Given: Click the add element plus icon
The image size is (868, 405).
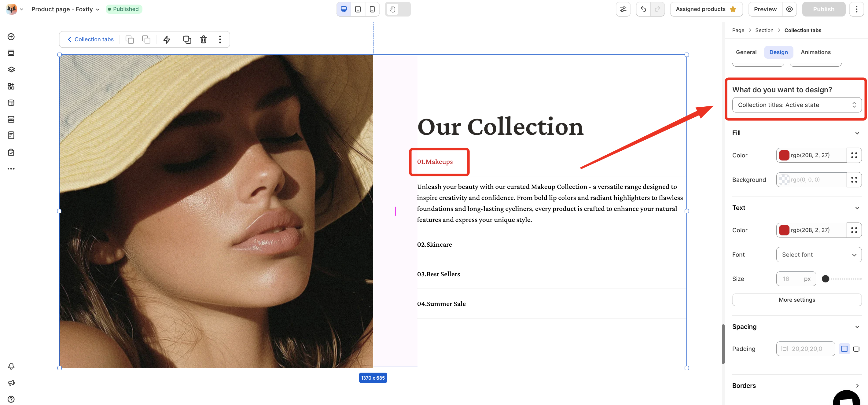Looking at the screenshot, I should coord(11,37).
